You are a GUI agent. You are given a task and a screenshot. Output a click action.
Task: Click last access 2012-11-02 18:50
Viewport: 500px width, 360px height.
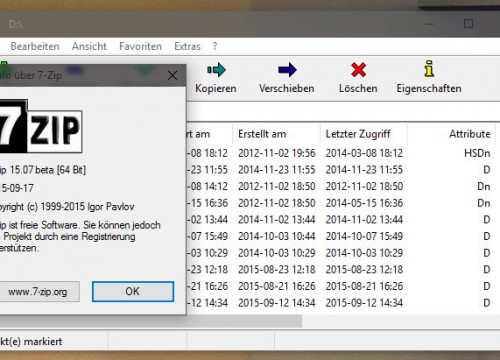[364, 186]
